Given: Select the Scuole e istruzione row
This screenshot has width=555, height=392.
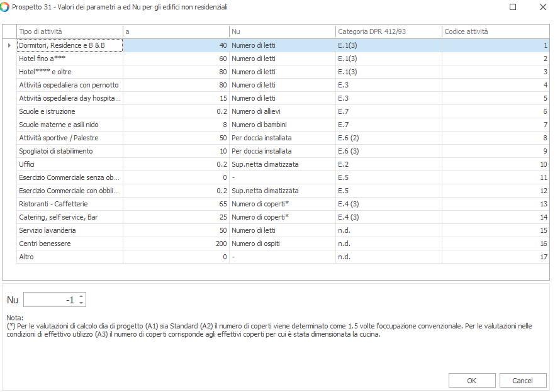Looking at the screenshot, I should [69, 111].
